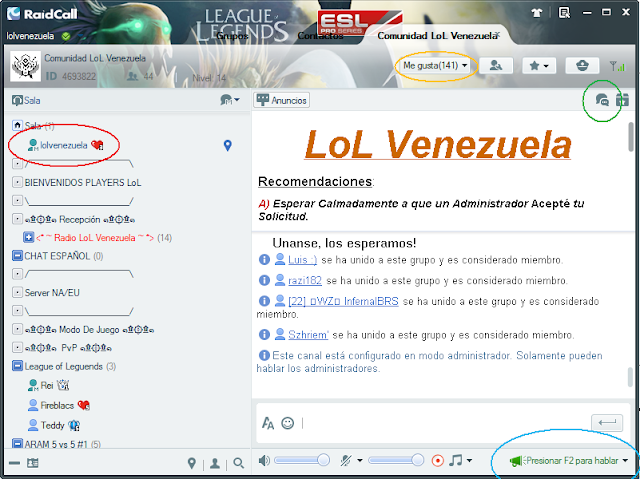Click the locate me pin icon at bottom
The width and height of the screenshot is (640, 479).
(191, 463)
